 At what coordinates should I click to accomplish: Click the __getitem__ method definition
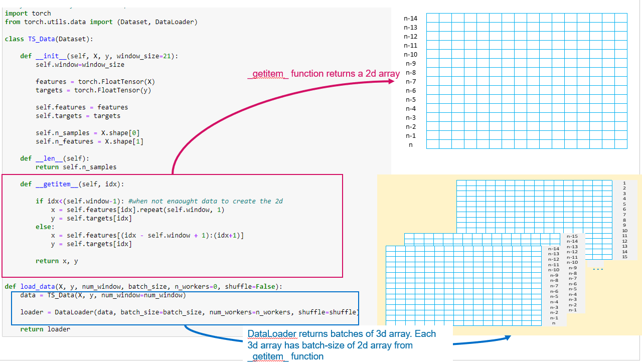pyautogui.click(x=72, y=184)
